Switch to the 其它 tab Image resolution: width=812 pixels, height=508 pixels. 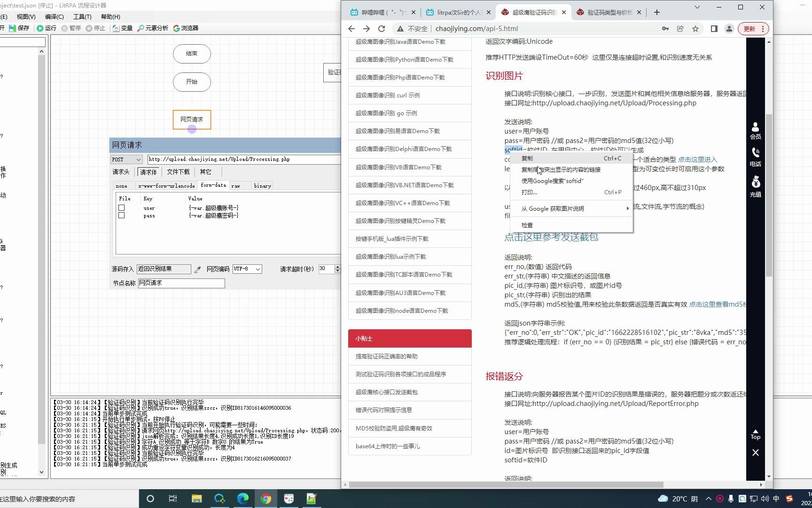tap(206, 172)
